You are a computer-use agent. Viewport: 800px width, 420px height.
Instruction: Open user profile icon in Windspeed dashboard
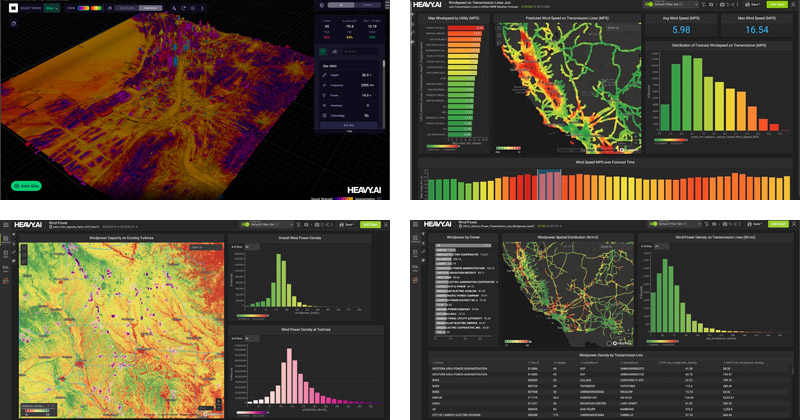coord(793,4)
